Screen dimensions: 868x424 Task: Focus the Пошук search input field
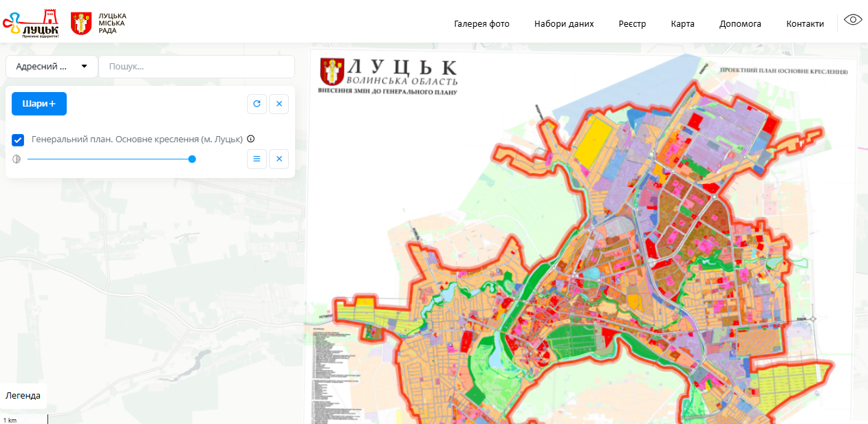(197, 67)
